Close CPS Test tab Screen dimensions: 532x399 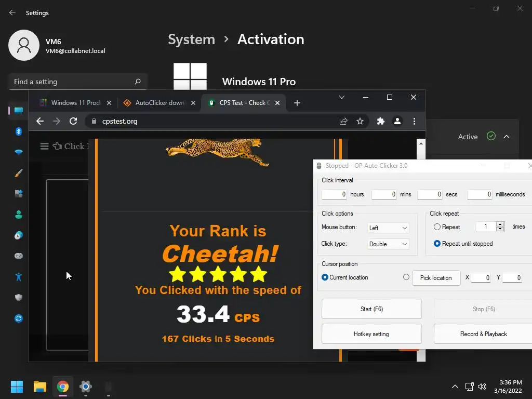click(x=277, y=103)
